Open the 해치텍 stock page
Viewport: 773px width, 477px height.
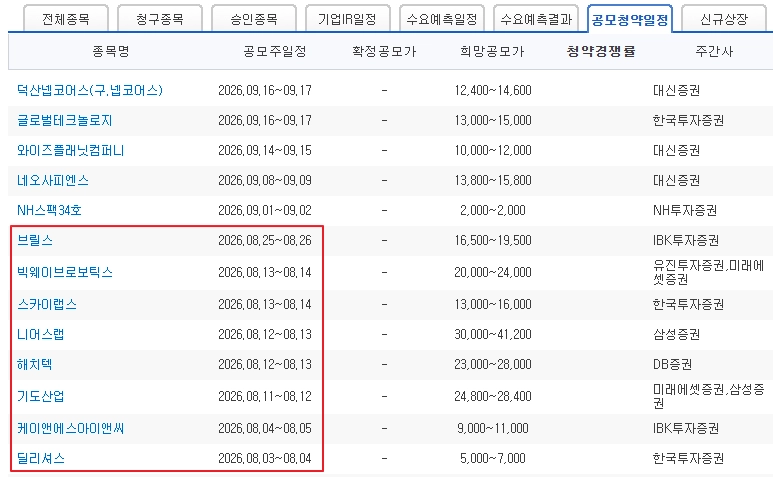tap(35, 365)
